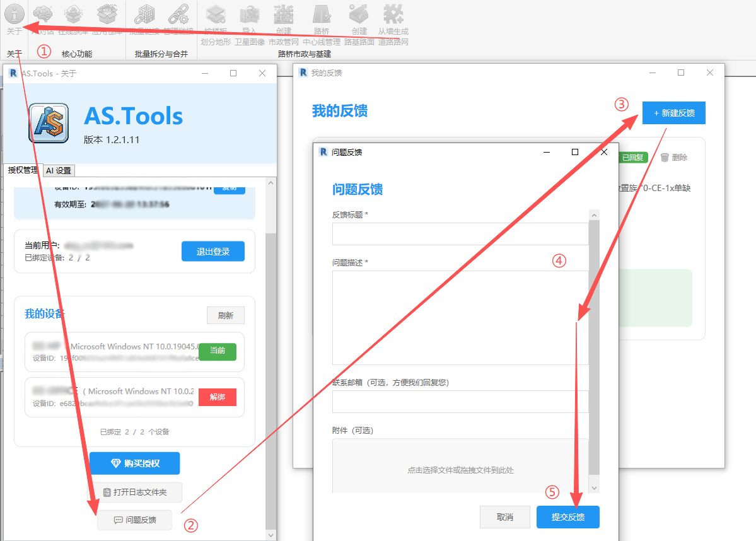The image size is (756, 541).
Task: Open 路桥中心线管理 centerline tool
Action: pos(322,24)
